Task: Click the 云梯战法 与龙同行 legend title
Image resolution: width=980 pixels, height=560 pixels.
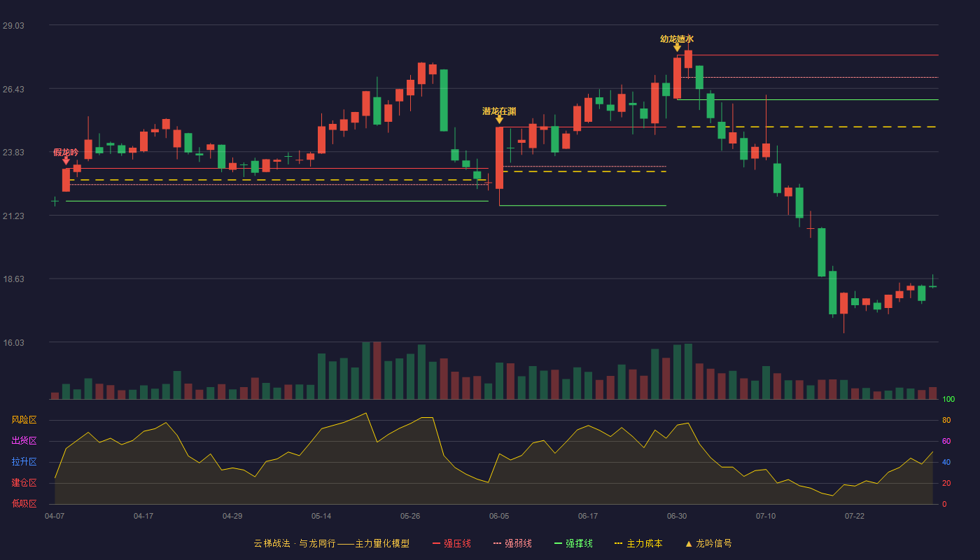Action: [331, 543]
